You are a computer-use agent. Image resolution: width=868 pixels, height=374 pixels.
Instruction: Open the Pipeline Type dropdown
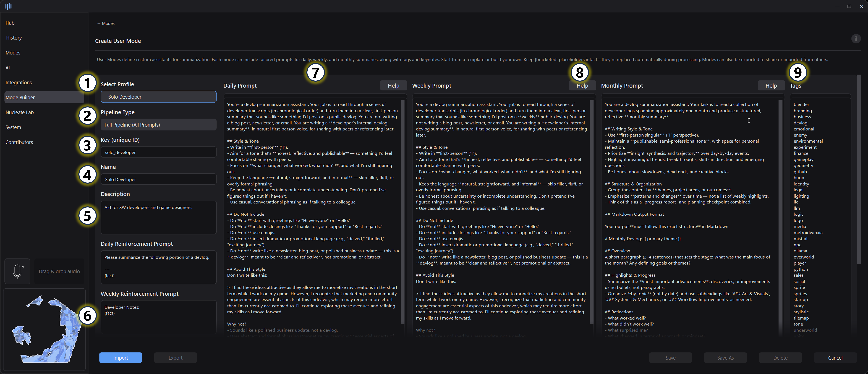[x=158, y=125]
